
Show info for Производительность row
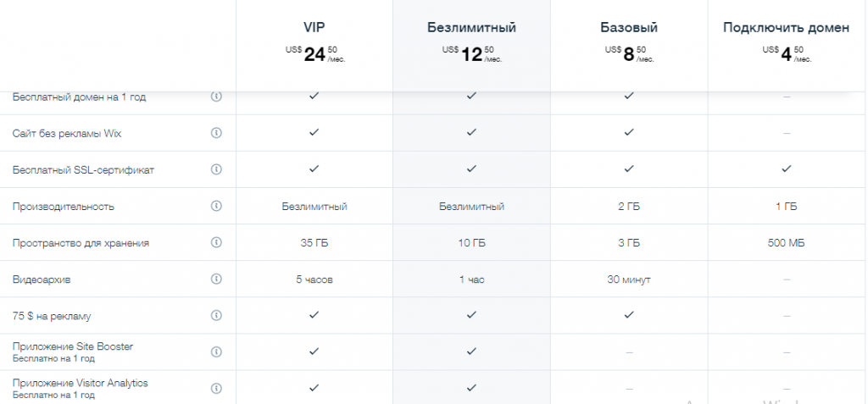coord(216,206)
